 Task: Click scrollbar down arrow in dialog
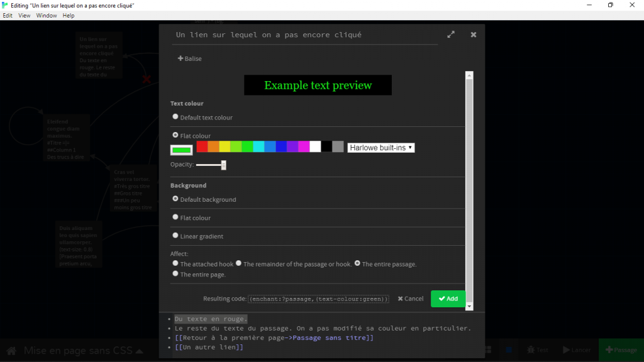coord(469,306)
